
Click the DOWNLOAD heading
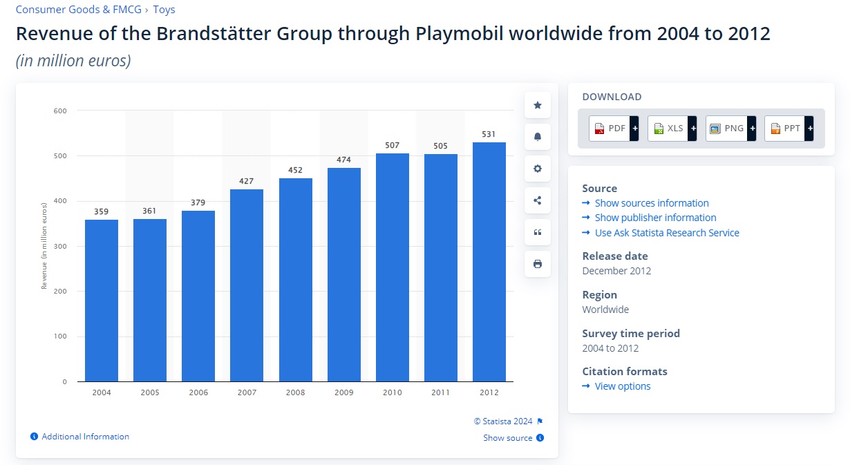(x=612, y=97)
